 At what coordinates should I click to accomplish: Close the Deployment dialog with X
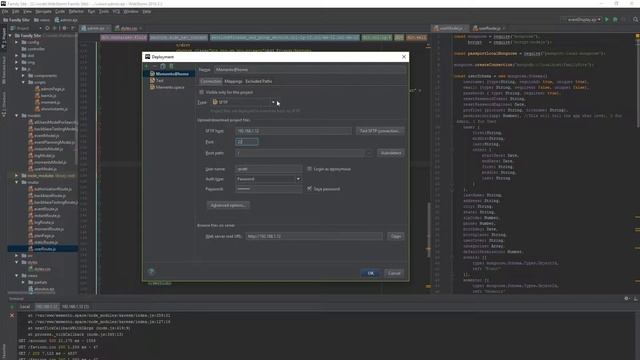pyautogui.click(x=404, y=57)
